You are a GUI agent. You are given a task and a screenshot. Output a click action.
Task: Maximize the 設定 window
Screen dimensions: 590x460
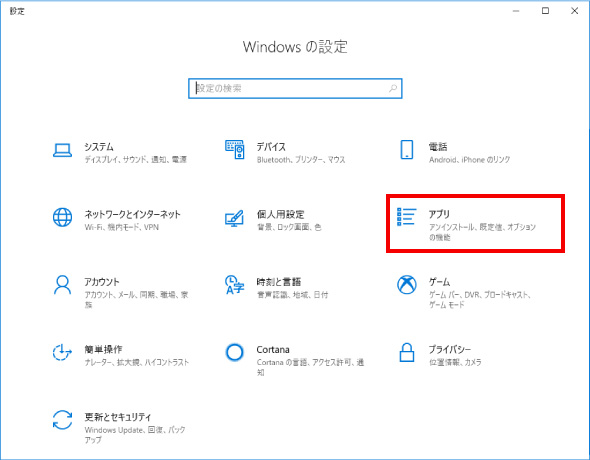pos(545,11)
